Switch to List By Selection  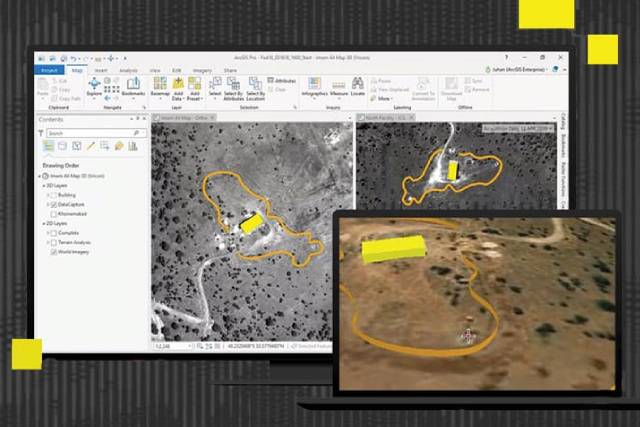[76, 146]
